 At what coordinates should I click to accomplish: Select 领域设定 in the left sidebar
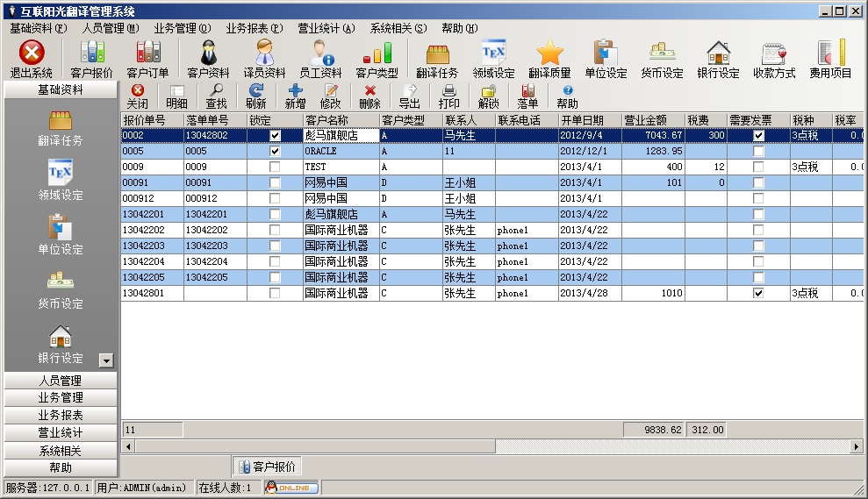pyautogui.click(x=60, y=181)
